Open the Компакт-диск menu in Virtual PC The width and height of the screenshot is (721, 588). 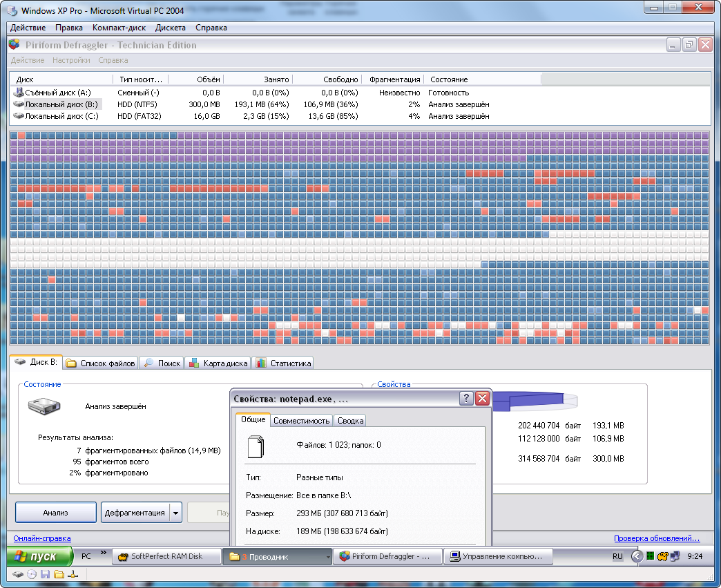119,28
